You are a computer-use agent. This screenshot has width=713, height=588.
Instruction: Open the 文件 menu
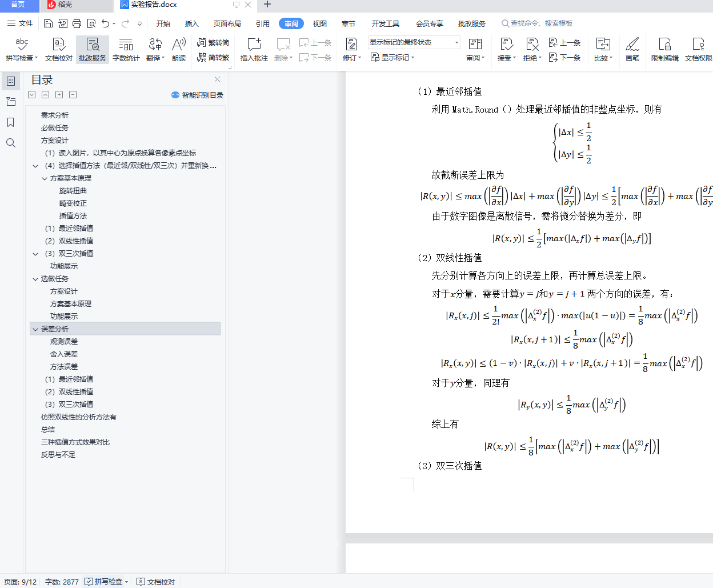(20, 23)
